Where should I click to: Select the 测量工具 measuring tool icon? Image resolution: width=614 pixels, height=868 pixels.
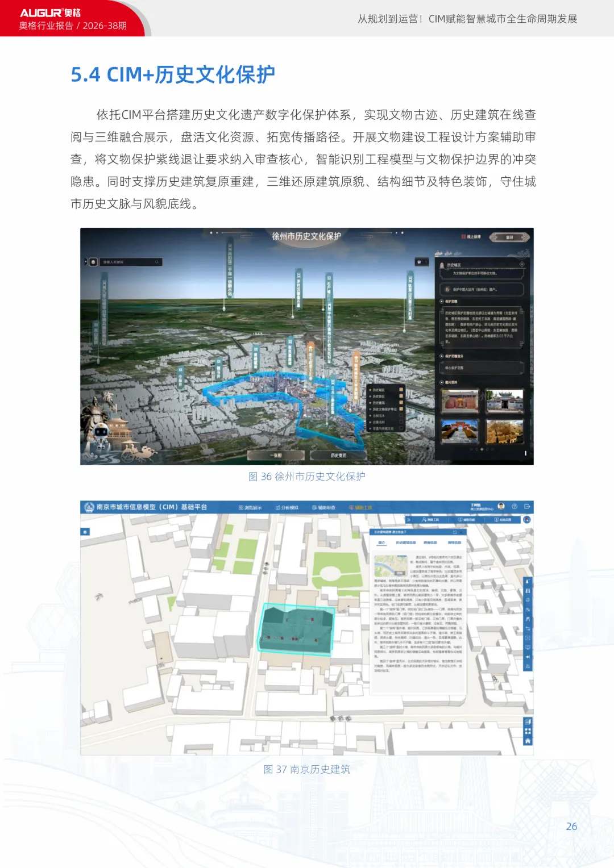[432, 520]
